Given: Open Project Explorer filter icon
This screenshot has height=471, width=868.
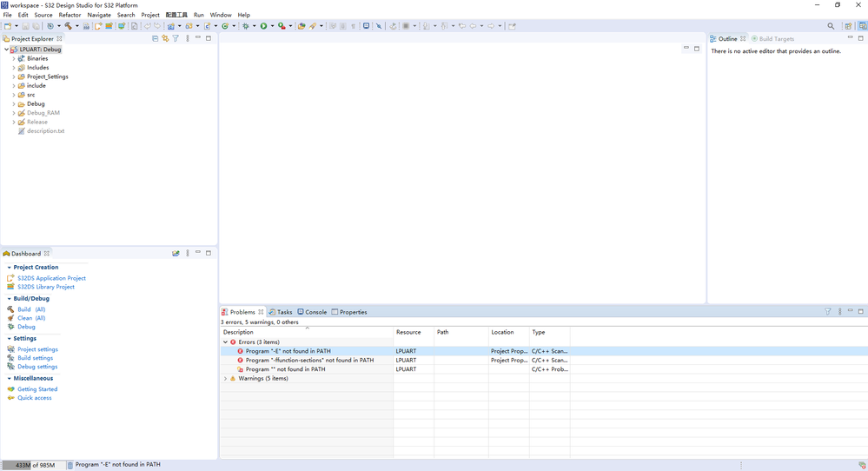Looking at the screenshot, I should 176,38.
